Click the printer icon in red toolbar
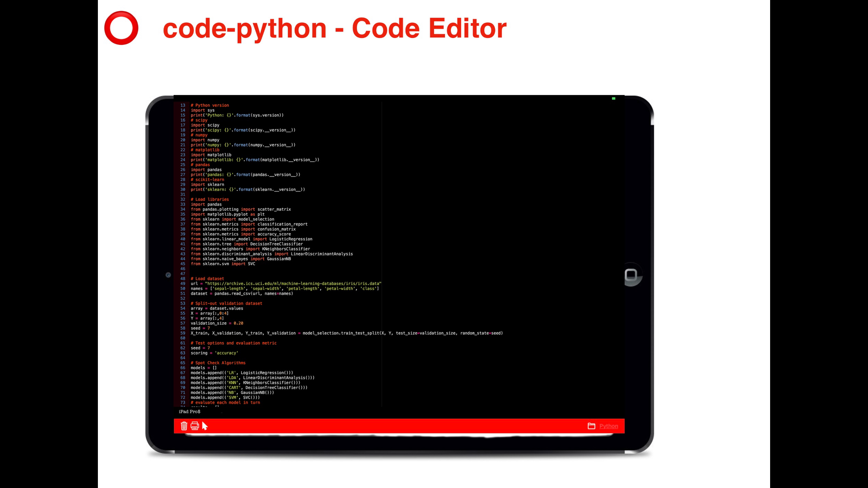Screen dimensions: 868x488 point(195,426)
